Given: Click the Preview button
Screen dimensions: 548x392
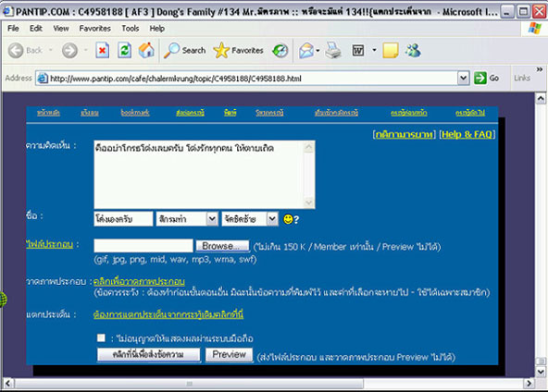Looking at the screenshot, I should (229, 355).
